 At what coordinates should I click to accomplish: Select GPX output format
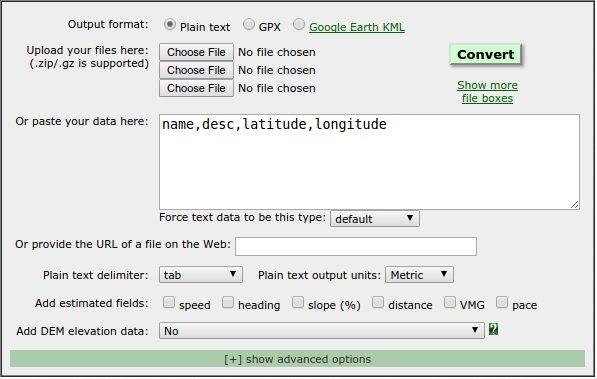click(x=249, y=25)
